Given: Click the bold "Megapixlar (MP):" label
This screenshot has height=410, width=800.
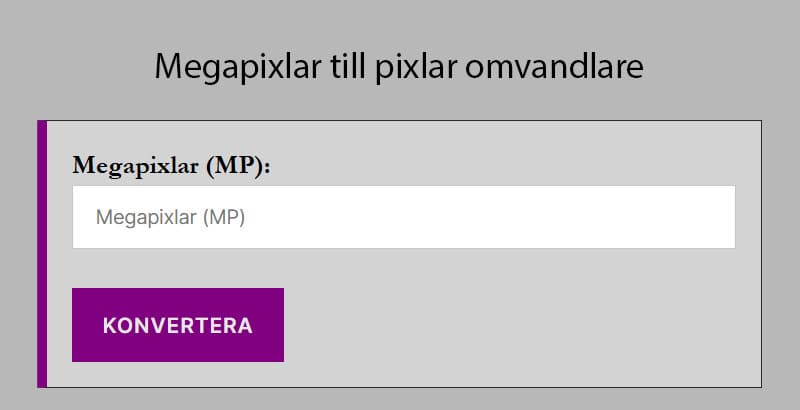Looking at the screenshot, I should (172, 166).
